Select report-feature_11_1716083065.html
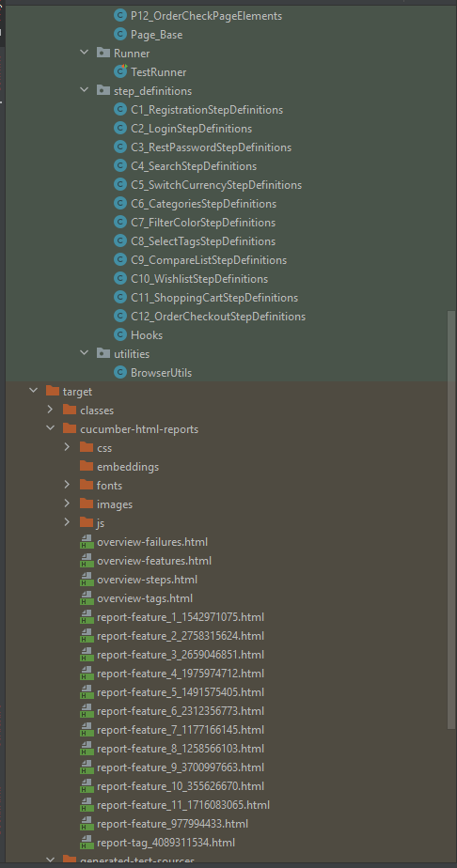457x868 pixels. click(183, 805)
